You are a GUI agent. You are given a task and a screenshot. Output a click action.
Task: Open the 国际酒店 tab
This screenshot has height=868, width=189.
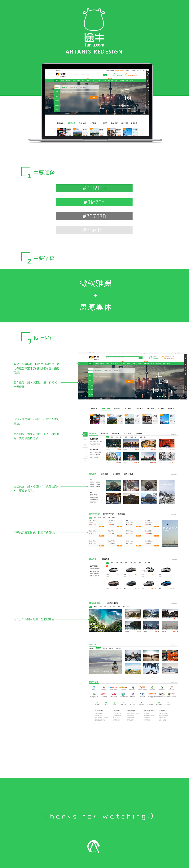tap(104, 474)
